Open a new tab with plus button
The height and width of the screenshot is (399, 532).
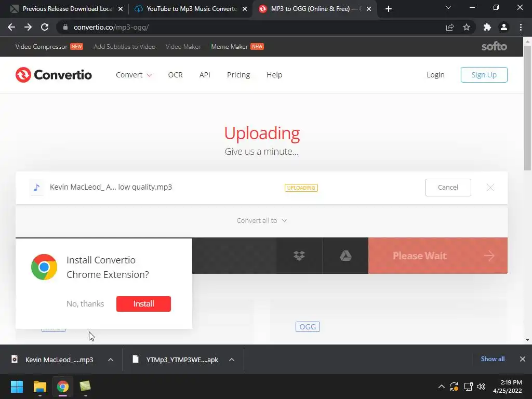[x=389, y=9]
